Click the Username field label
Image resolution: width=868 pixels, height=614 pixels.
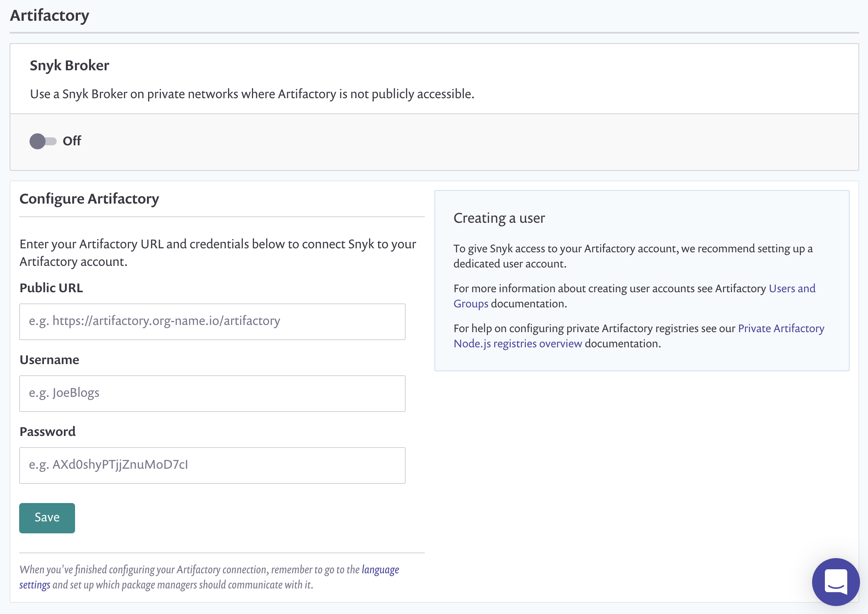click(50, 360)
